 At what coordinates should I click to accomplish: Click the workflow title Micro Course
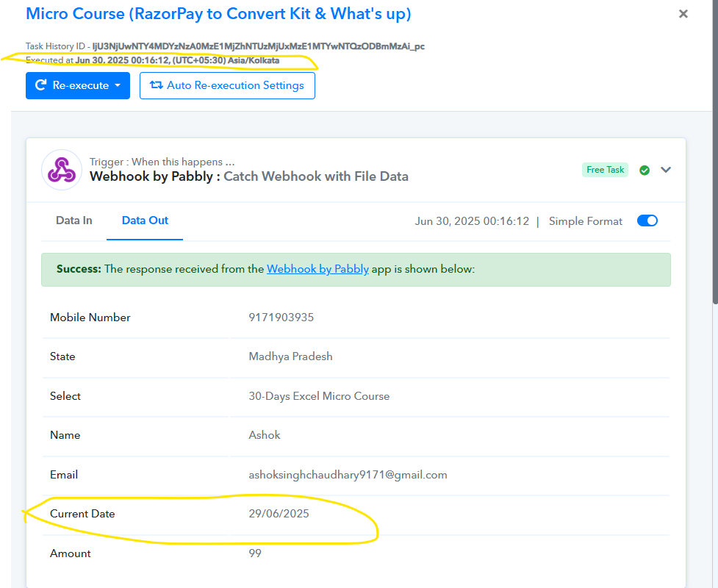point(218,14)
